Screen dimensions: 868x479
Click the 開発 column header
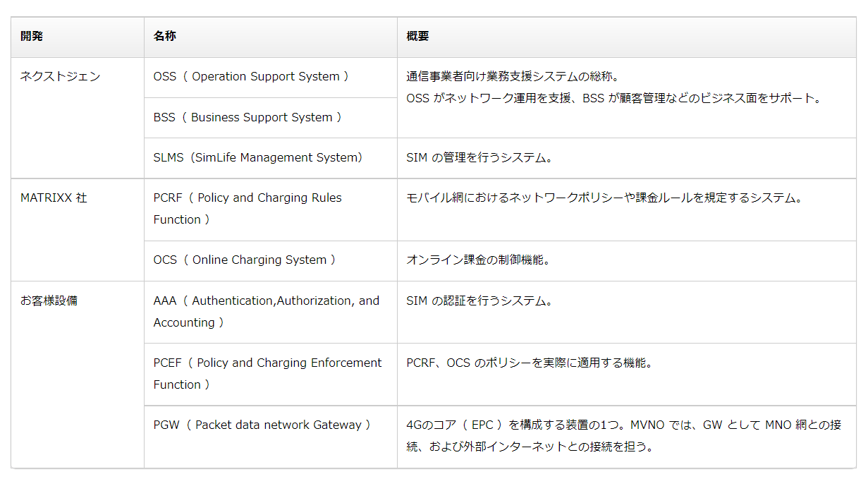[x=32, y=36]
